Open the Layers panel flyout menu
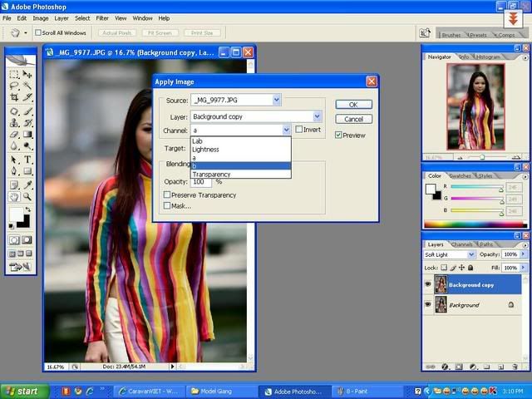Screen dimensions: 532x399 click(525, 244)
